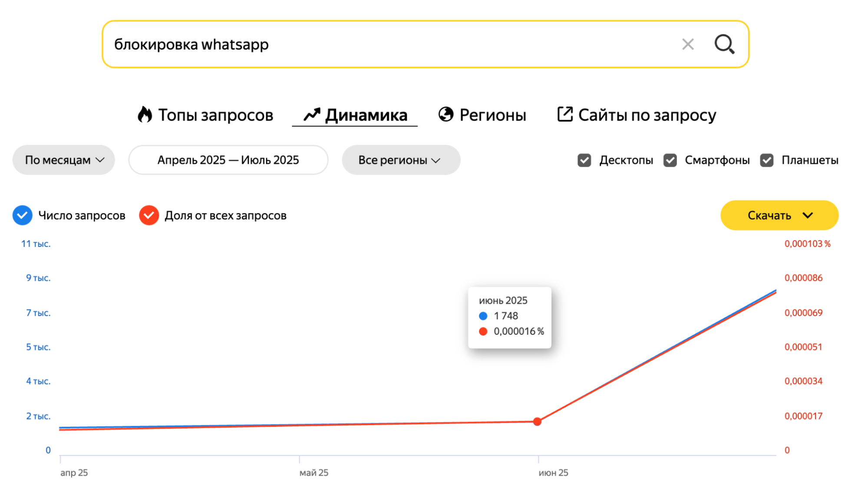868x497 pixels.
Task: Click the '5 тыс.' left axis label
Action: click(x=38, y=347)
